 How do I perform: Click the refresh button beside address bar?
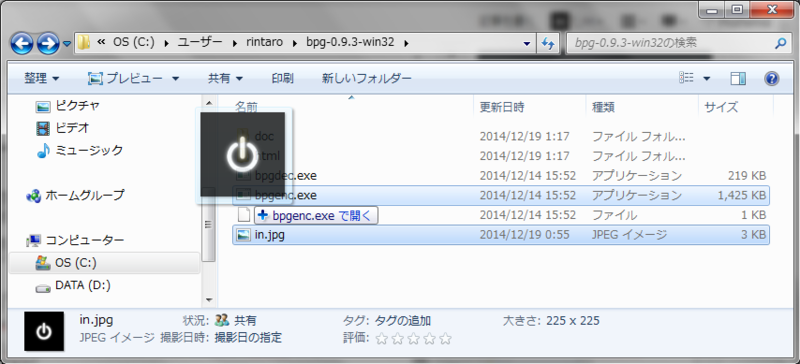[548, 43]
